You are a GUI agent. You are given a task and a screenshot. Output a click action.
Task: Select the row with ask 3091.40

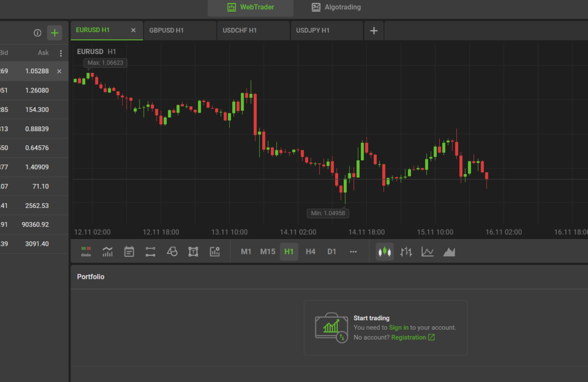click(x=34, y=244)
